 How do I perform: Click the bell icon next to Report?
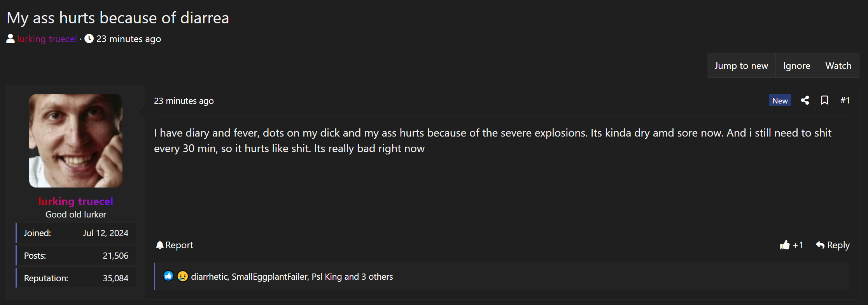(x=160, y=245)
